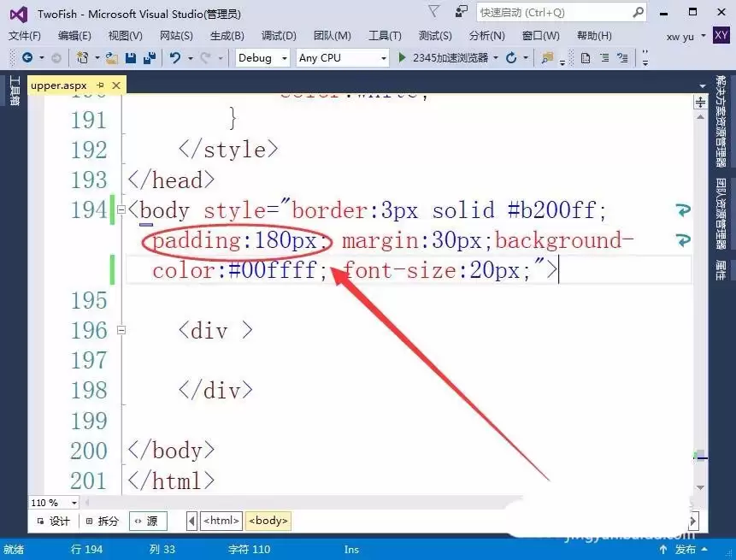
Task: Open a file with the Open File icon
Action: pyautogui.click(x=110, y=58)
